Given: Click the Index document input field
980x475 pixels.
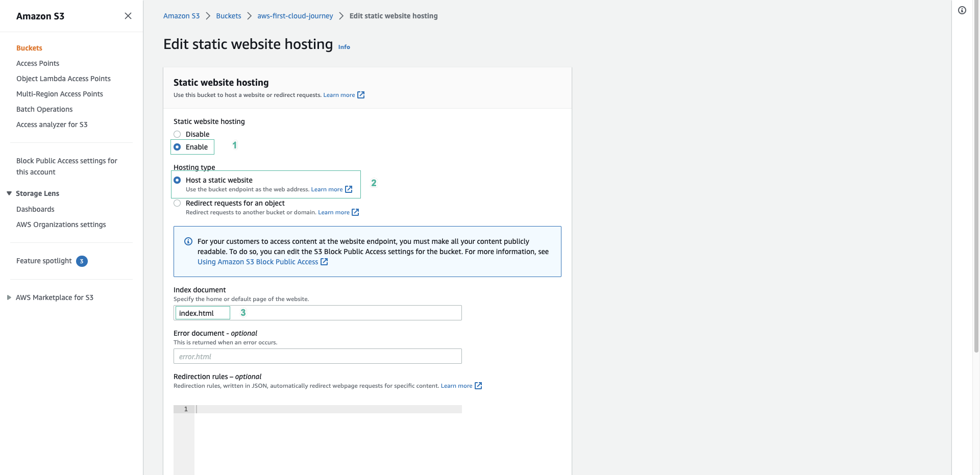Looking at the screenshot, I should click(x=317, y=313).
